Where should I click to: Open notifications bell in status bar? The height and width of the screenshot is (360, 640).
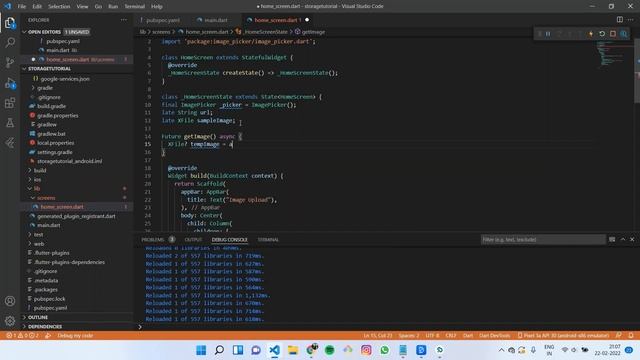coord(631,336)
